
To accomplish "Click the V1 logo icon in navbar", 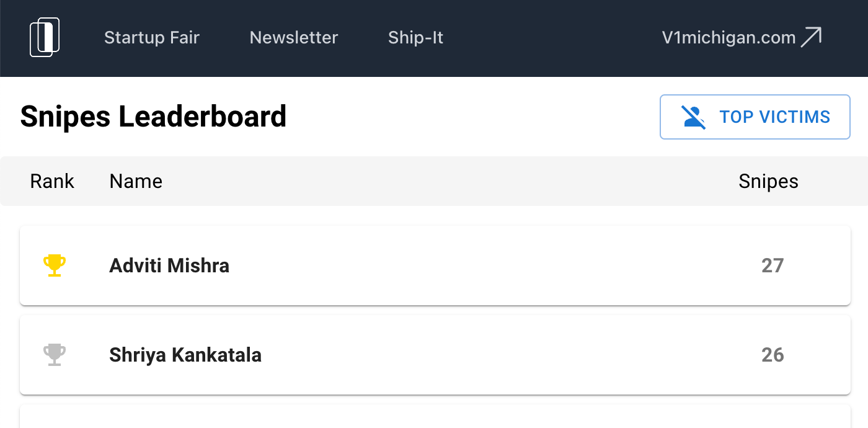I will coord(45,37).
